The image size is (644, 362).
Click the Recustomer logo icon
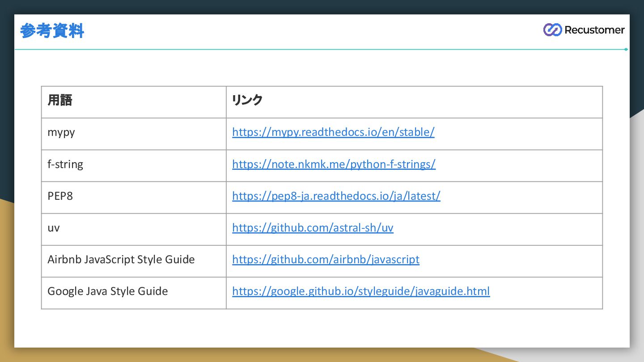[552, 30]
